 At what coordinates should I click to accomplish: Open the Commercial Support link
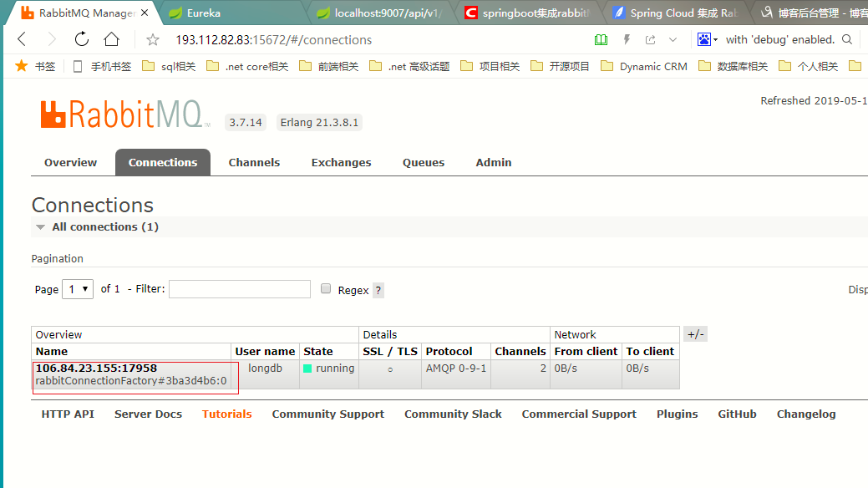[x=579, y=414]
